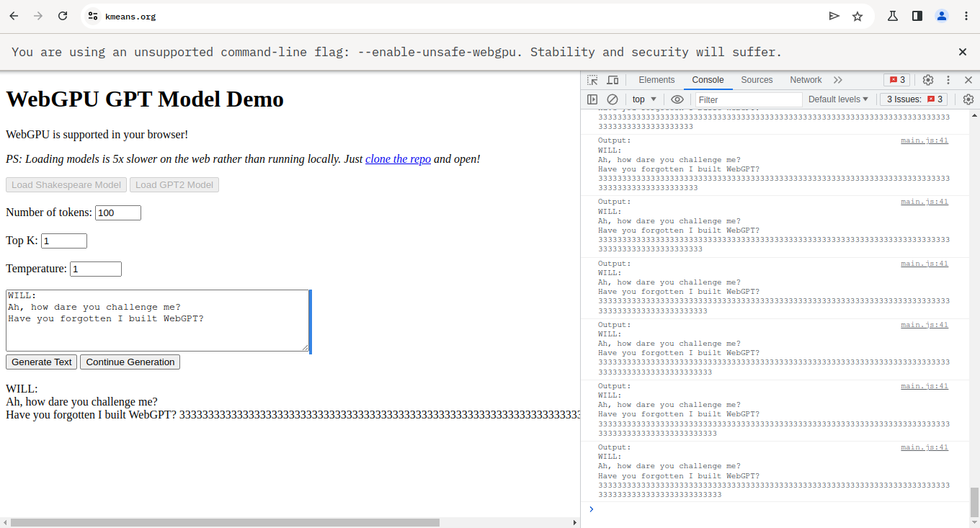Open main.js:41 link of last console output
980x528 pixels.
(x=925, y=447)
